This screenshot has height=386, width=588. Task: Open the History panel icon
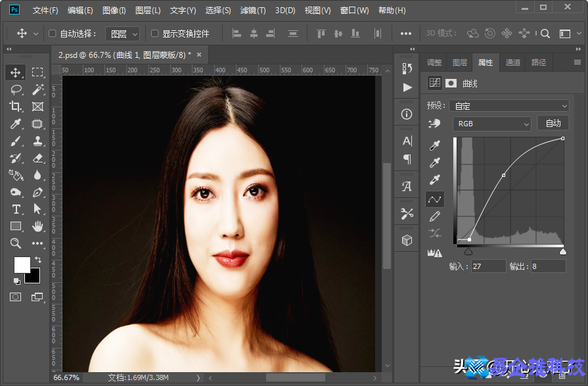407,68
